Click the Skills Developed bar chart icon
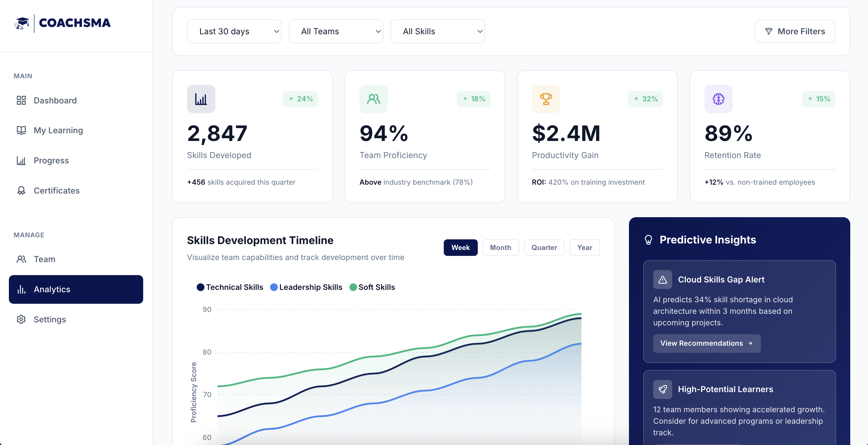868x445 pixels. [201, 99]
